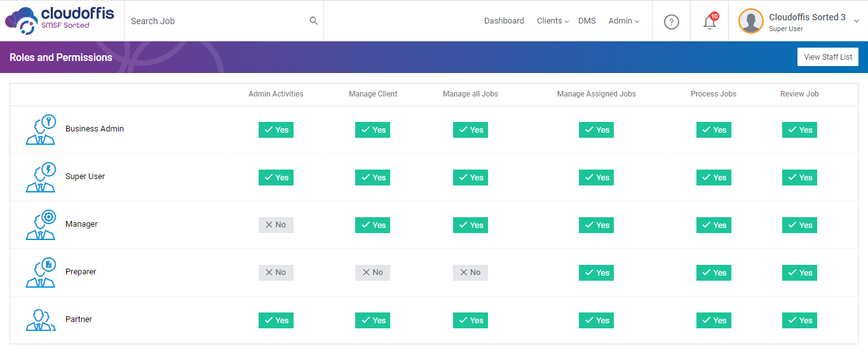868x355 pixels.
Task: Toggle Partner Review Job Yes
Action: point(799,320)
